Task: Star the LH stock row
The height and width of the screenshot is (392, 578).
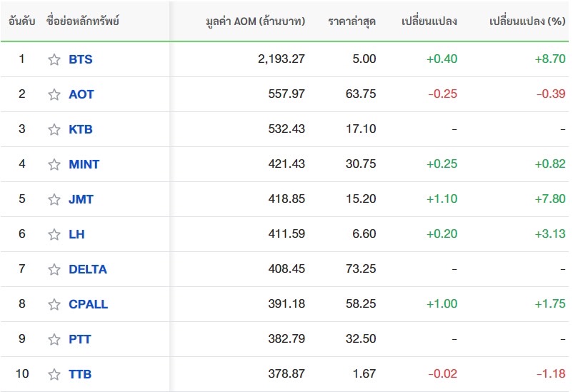Action: (x=54, y=234)
